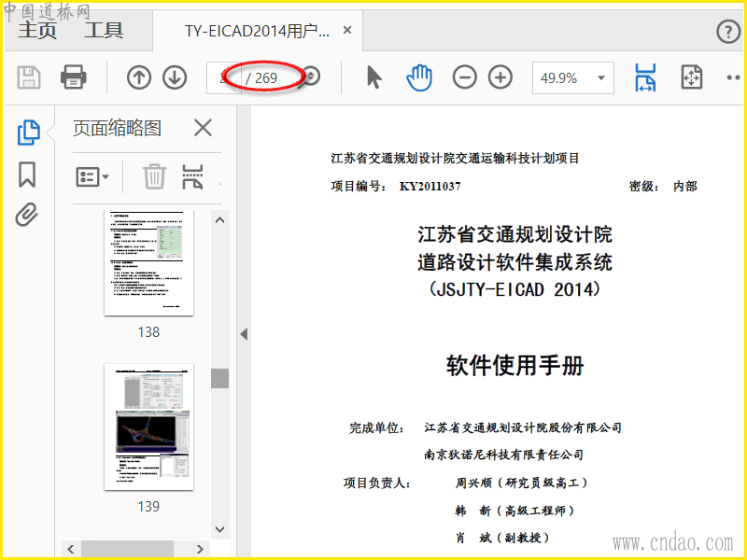Click the 南京狄诺尼科技有限责任公司 line
Viewport: 747px width, 560px height.
point(503,455)
